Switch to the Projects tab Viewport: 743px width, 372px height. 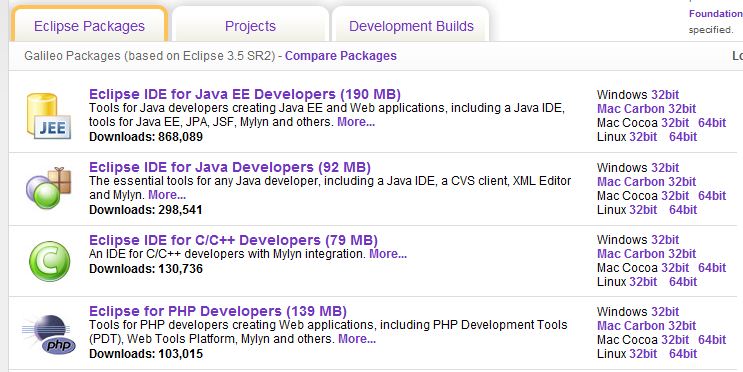[x=250, y=26]
